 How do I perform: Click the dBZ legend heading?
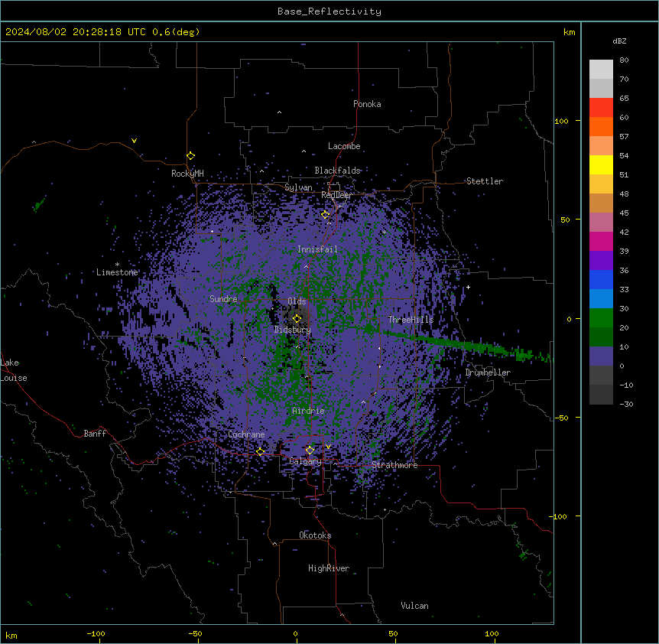pyautogui.click(x=619, y=41)
